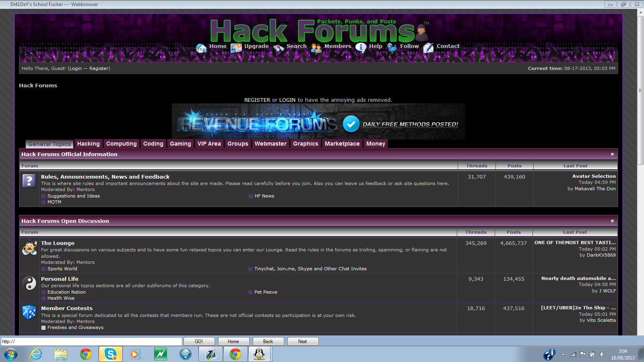Open the HF News subforum
The width and height of the screenshot is (644, 362).
(264, 196)
